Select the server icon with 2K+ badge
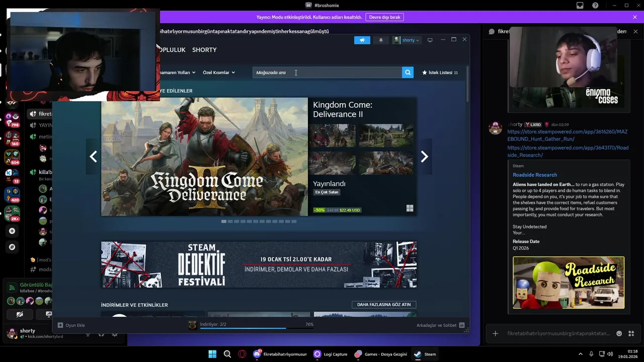The width and height of the screenshot is (644, 362). click(12, 213)
